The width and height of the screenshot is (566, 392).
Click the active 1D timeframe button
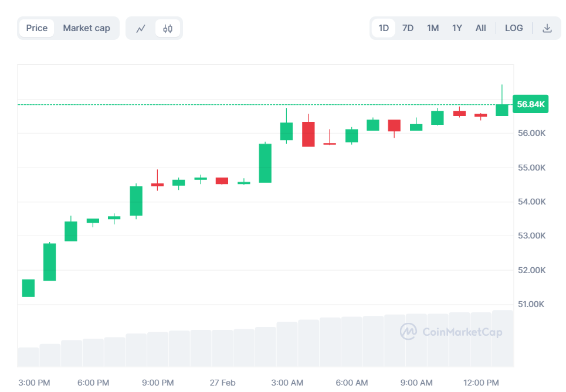coord(383,28)
